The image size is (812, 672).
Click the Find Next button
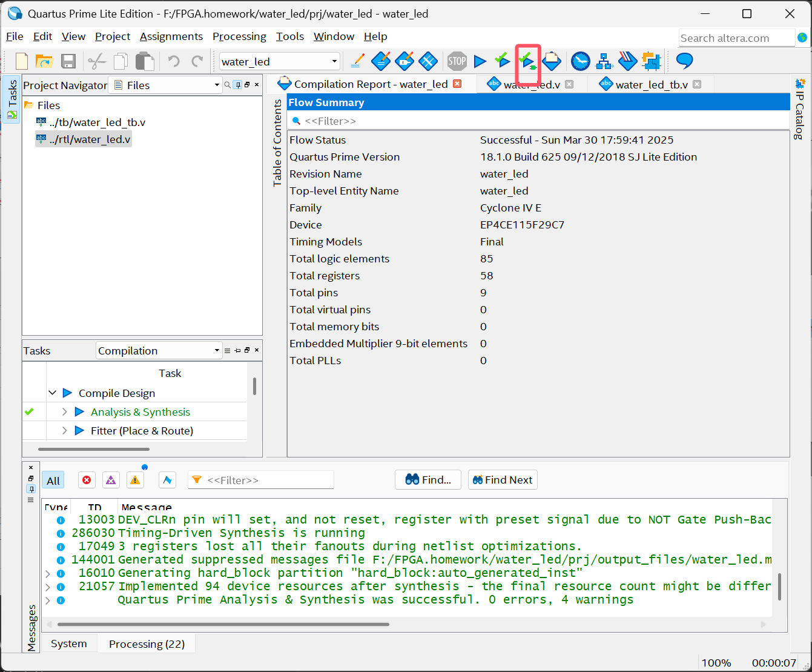coord(503,480)
